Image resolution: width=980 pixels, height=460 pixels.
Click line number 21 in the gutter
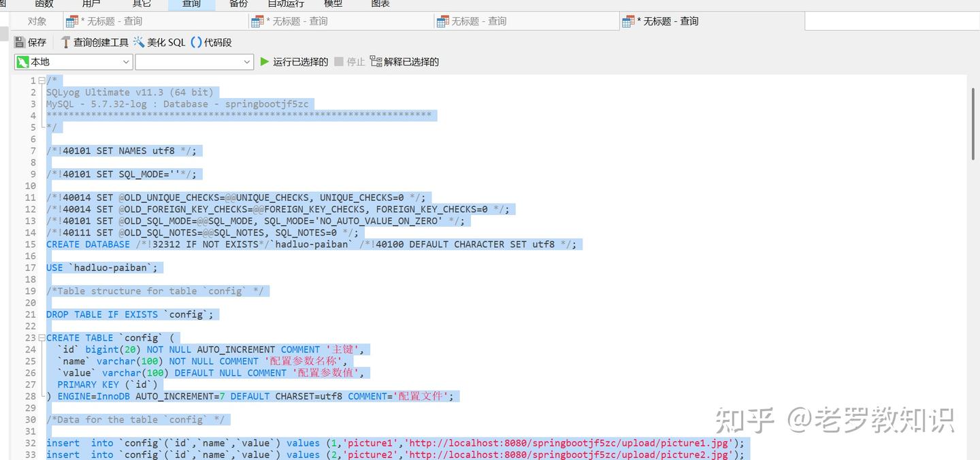click(x=30, y=314)
